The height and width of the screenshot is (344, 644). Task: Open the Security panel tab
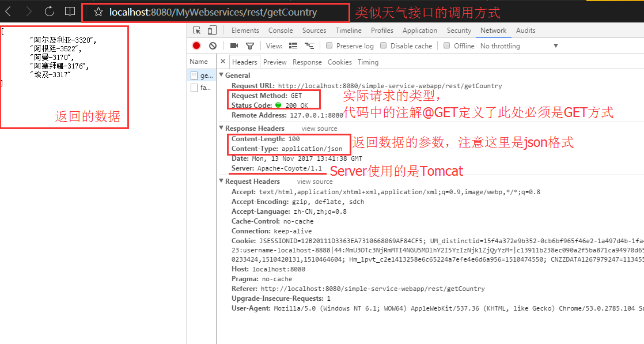(x=459, y=31)
